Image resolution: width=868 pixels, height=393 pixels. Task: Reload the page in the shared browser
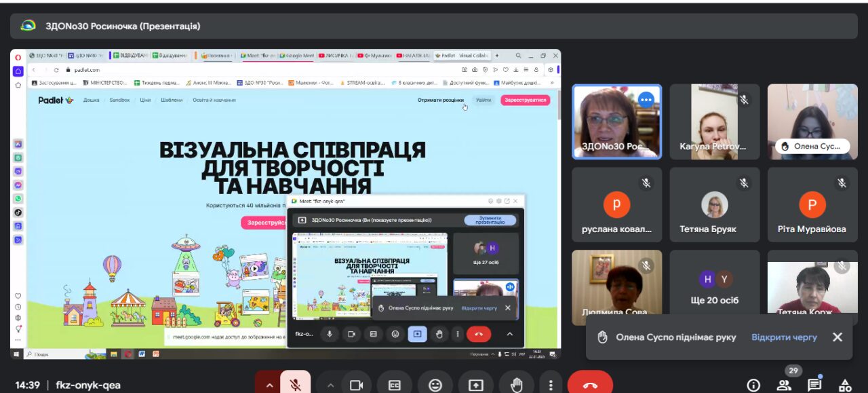57,69
